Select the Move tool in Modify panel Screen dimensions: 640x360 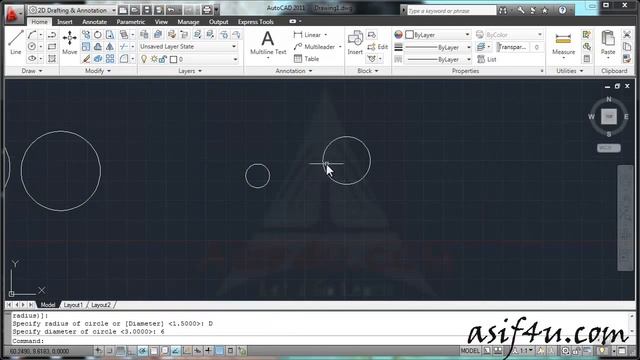tap(69, 42)
